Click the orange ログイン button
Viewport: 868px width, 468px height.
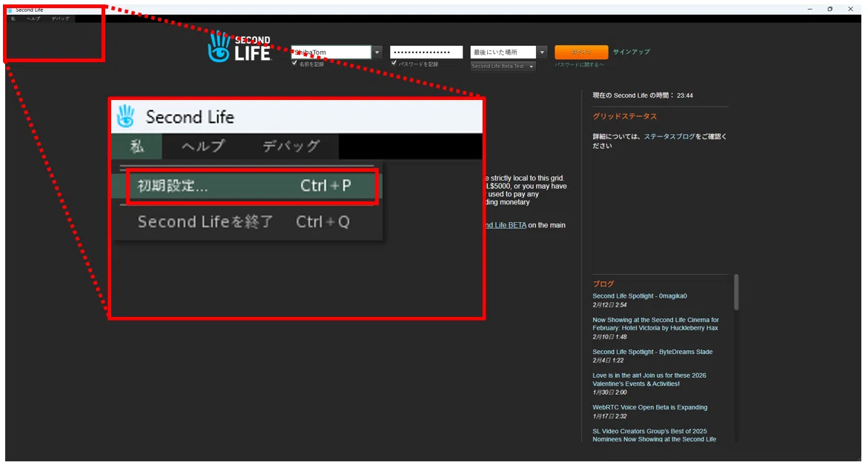coord(581,52)
